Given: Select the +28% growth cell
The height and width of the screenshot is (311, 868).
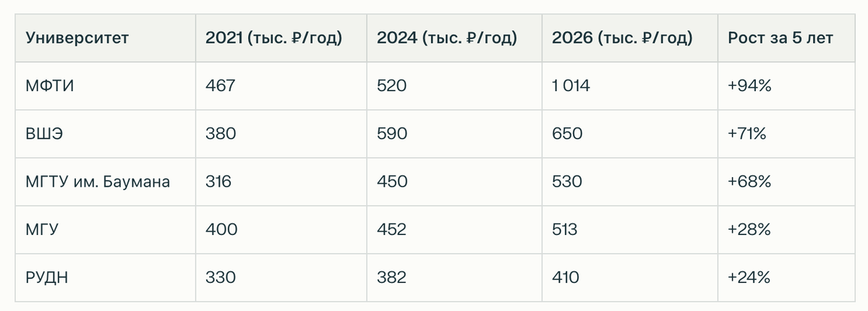Looking at the screenshot, I should click(x=749, y=230).
